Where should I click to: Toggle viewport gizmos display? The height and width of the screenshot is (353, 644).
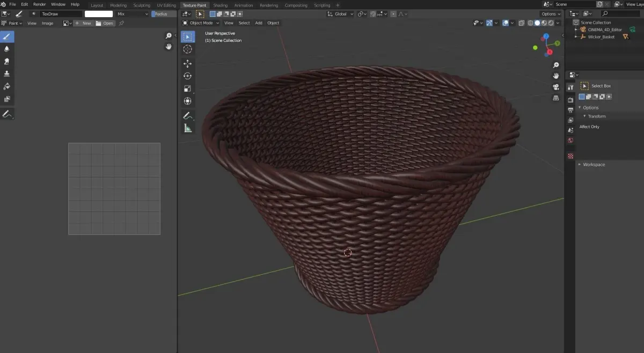[489, 23]
